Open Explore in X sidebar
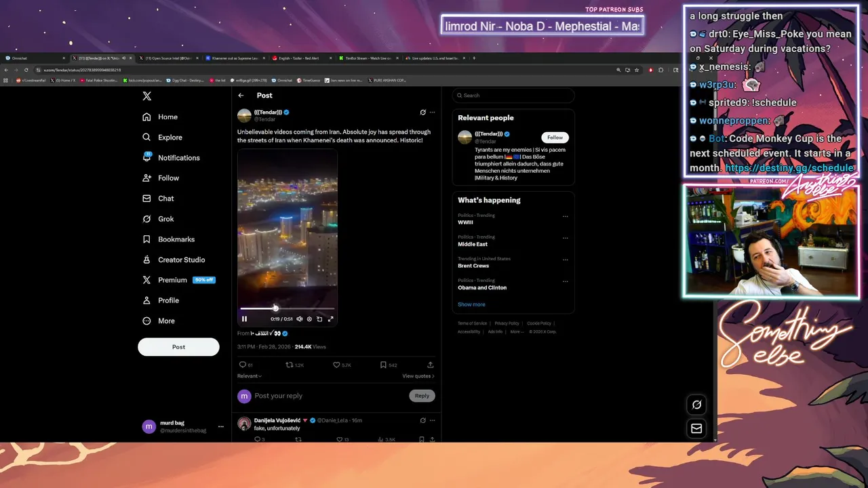Screen dimensions: 868x488 pyautogui.click(x=163, y=137)
